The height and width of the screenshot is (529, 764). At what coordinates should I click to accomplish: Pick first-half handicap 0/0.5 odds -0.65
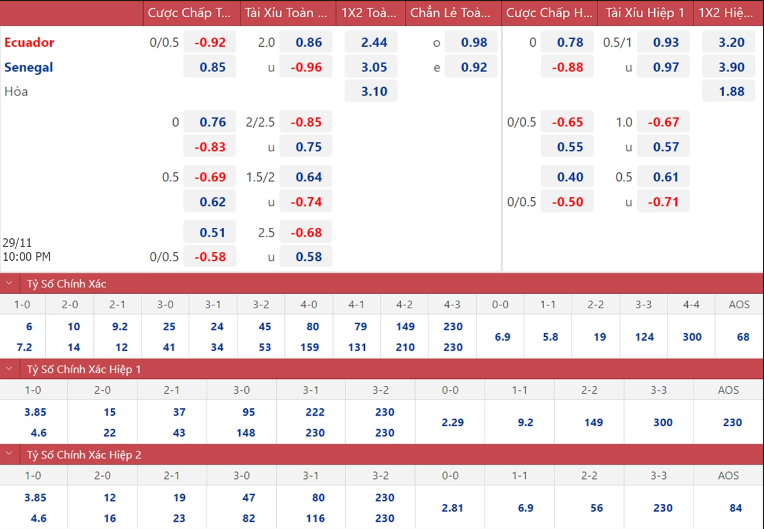(567, 122)
